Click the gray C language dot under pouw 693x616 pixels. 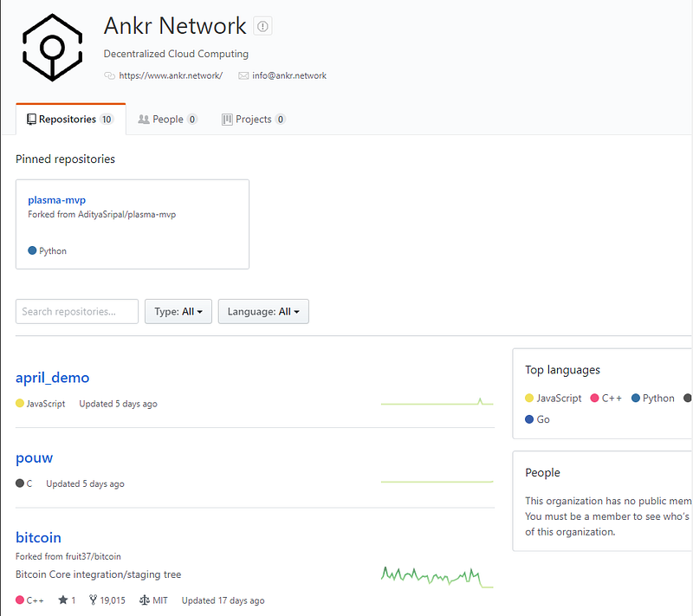[x=19, y=483]
